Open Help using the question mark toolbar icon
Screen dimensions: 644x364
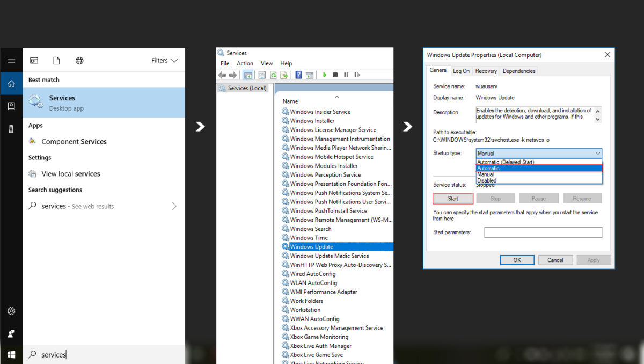(x=298, y=75)
